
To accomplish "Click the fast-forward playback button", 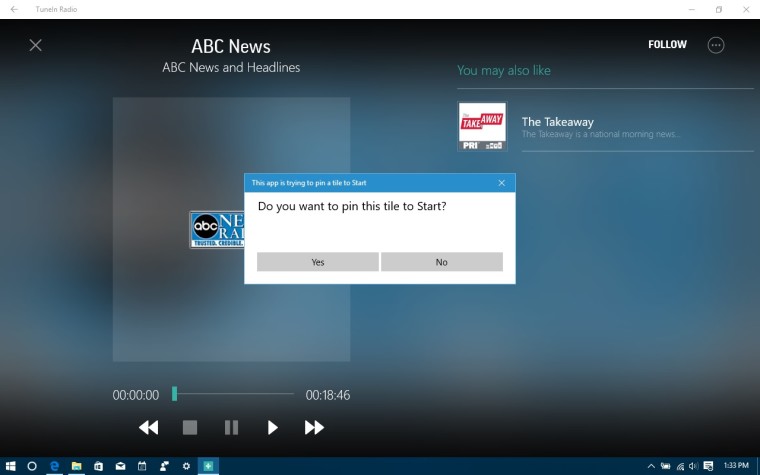I will (314, 427).
